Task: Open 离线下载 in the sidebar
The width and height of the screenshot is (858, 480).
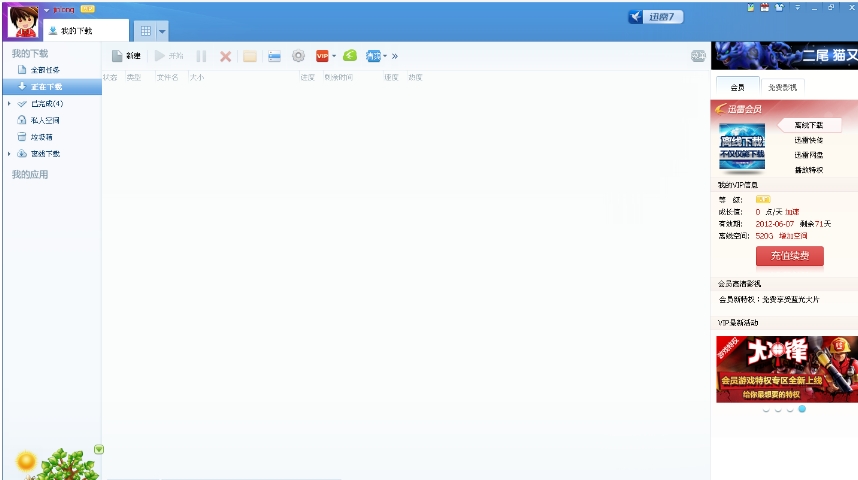Action: point(45,154)
